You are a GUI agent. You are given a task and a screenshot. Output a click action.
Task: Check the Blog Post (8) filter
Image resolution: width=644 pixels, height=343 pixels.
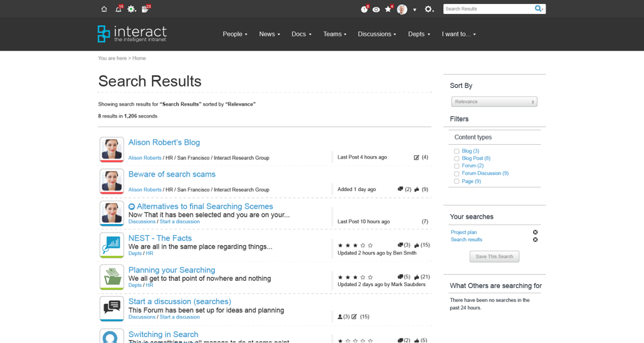pos(456,159)
